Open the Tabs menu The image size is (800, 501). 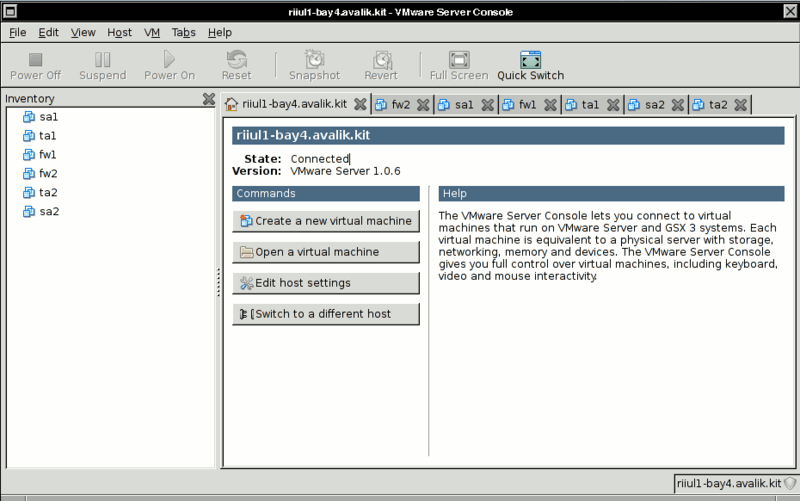click(x=184, y=33)
